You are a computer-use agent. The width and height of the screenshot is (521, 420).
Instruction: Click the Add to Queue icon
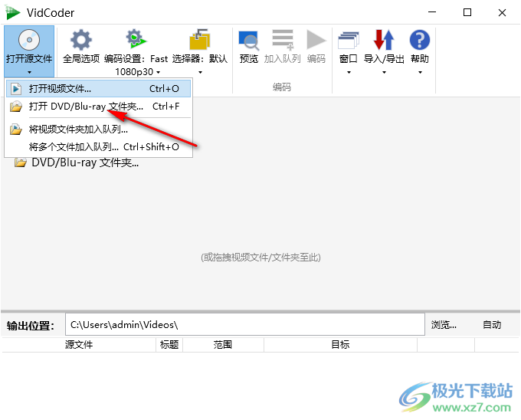pos(283,40)
